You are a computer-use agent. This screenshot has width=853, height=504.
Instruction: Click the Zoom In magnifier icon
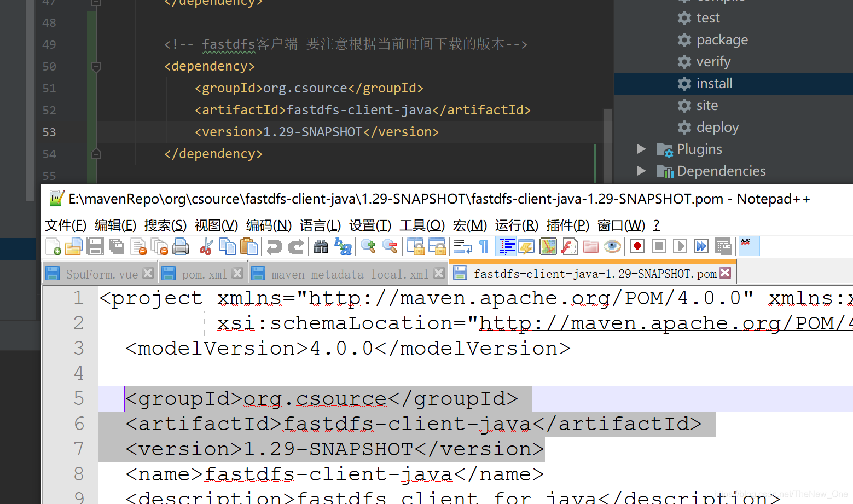[368, 247]
